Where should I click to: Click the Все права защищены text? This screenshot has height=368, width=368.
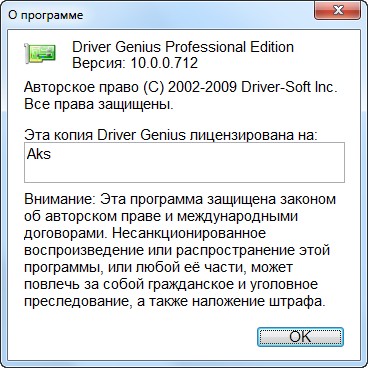tap(99, 105)
